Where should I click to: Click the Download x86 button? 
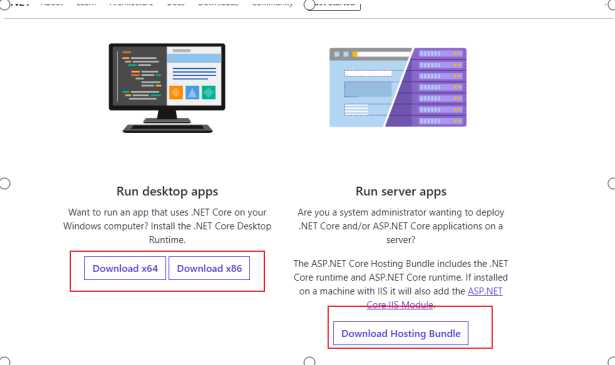pyautogui.click(x=209, y=269)
